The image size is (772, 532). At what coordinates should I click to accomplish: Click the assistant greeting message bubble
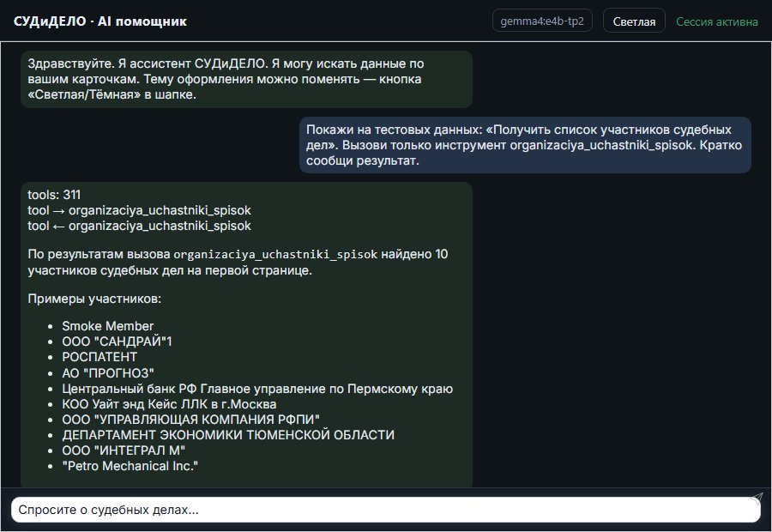click(246, 79)
